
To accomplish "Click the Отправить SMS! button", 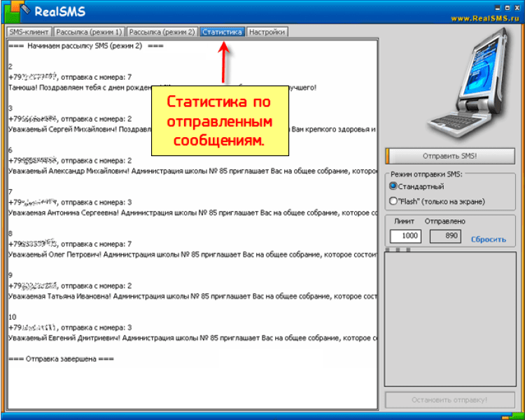I will tap(449, 156).
